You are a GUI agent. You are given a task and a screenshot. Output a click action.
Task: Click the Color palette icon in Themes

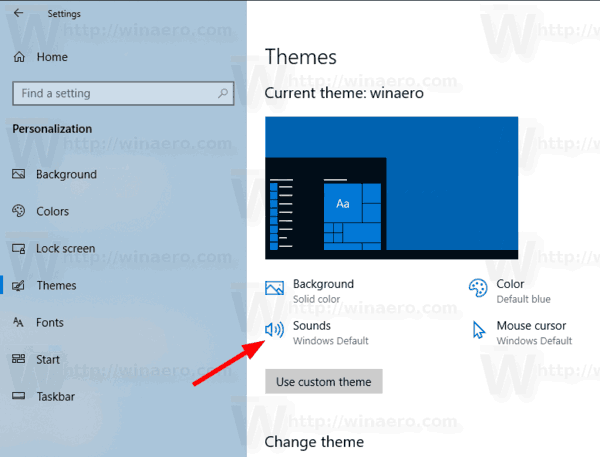[x=478, y=288]
